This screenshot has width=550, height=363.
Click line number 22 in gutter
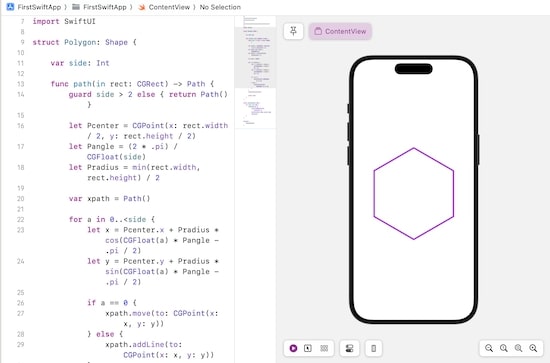point(21,220)
